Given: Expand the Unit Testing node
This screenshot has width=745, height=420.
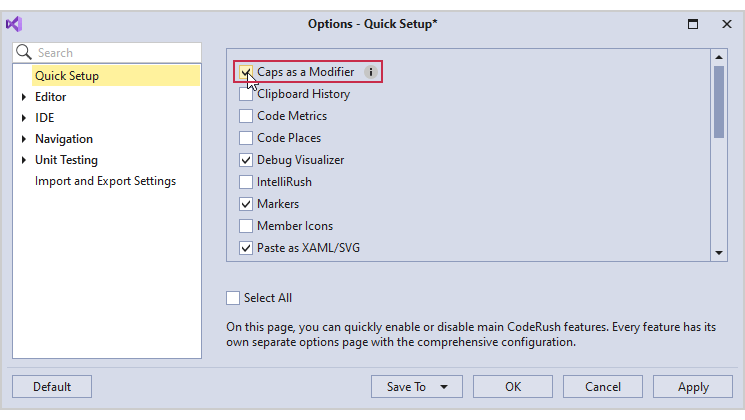Looking at the screenshot, I should (24, 160).
